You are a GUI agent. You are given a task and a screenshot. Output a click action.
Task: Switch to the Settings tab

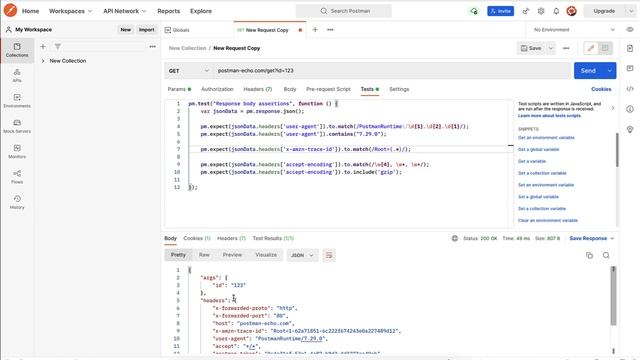[399, 89]
